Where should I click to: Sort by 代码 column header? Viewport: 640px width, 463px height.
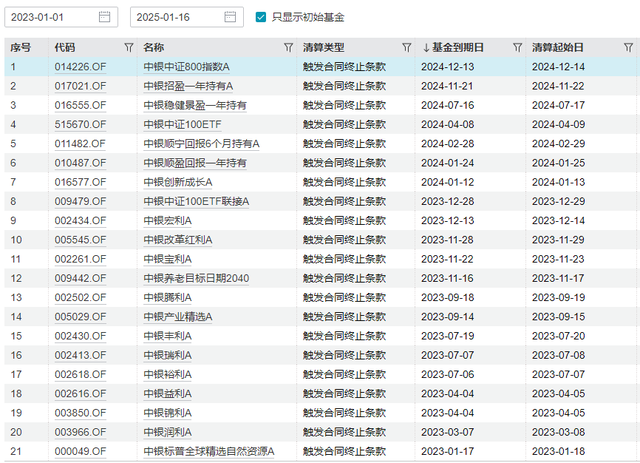pos(65,48)
